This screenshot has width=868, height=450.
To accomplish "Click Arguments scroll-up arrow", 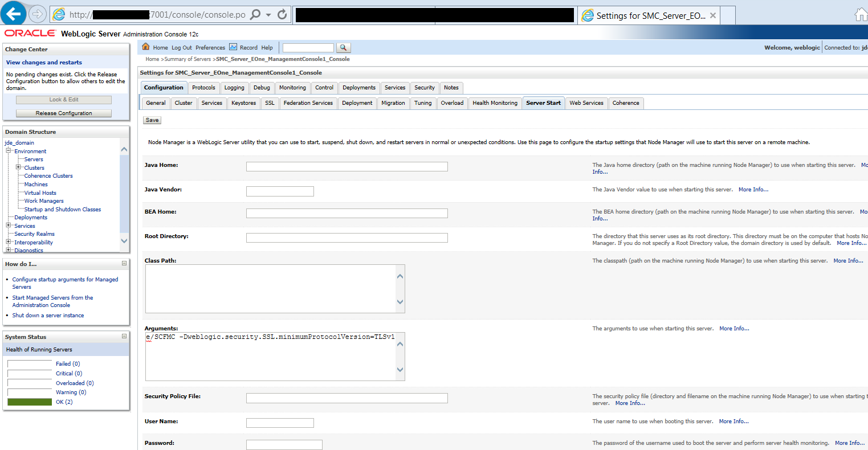I will pos(400,344).
